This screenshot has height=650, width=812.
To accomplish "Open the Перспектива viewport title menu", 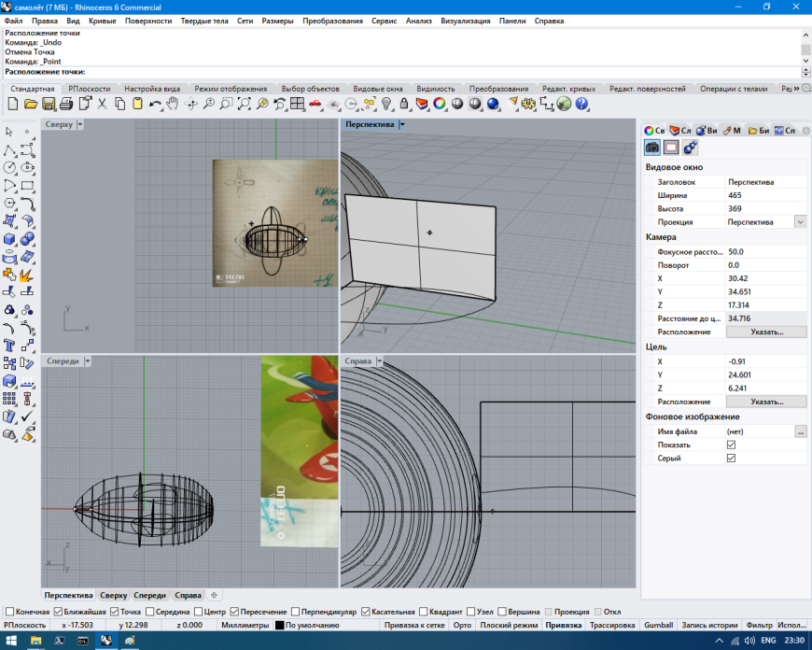I will [403, 124].
